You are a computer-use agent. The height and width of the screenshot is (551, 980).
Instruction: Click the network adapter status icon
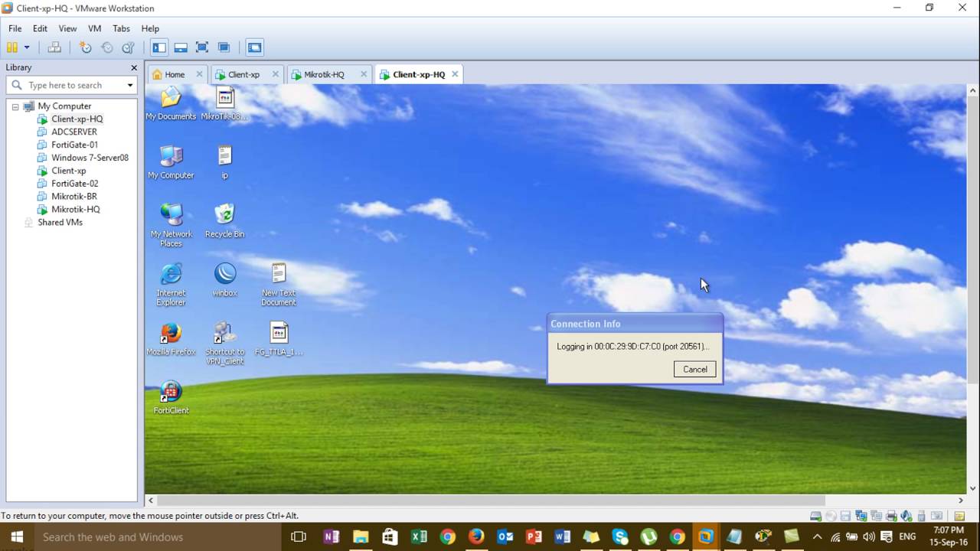tap(861, 517)
